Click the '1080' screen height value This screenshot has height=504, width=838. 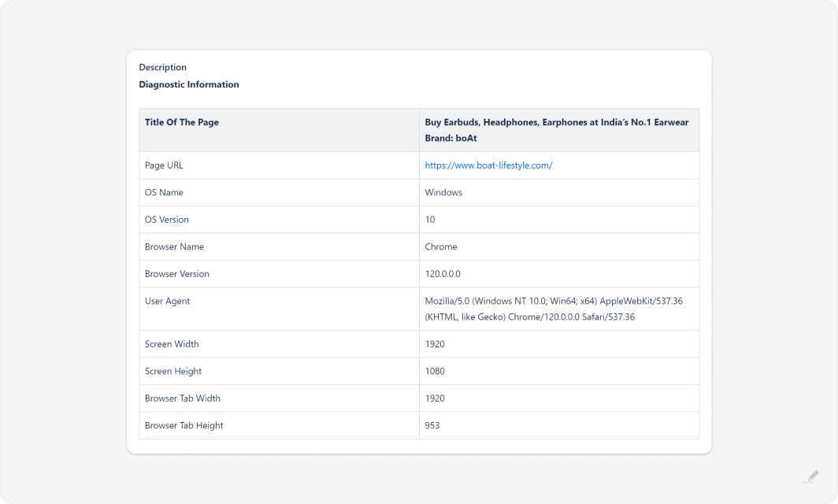(435, 371)
